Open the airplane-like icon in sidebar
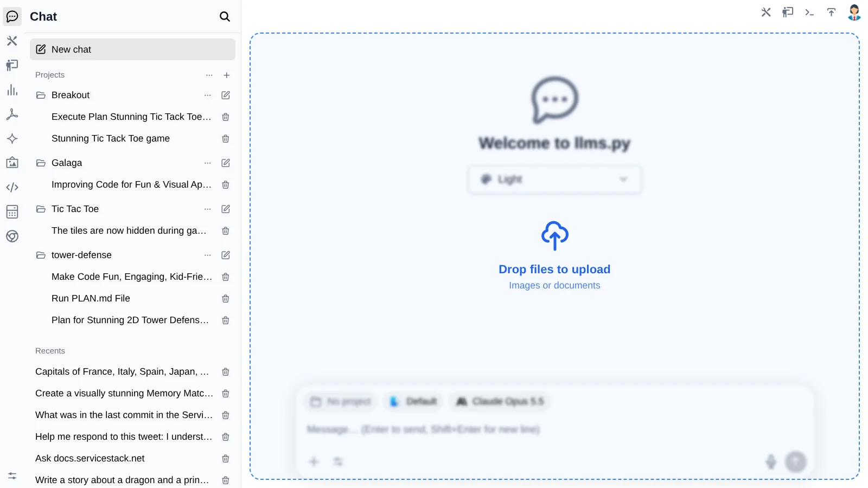Viewport: 868px width, 488px height. pos(12,114)
